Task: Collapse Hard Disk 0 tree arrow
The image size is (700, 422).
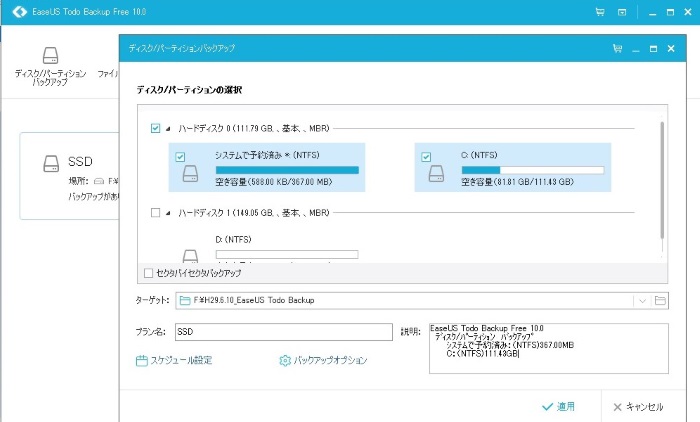Action: pyautogui.click(x=168, y=129)
